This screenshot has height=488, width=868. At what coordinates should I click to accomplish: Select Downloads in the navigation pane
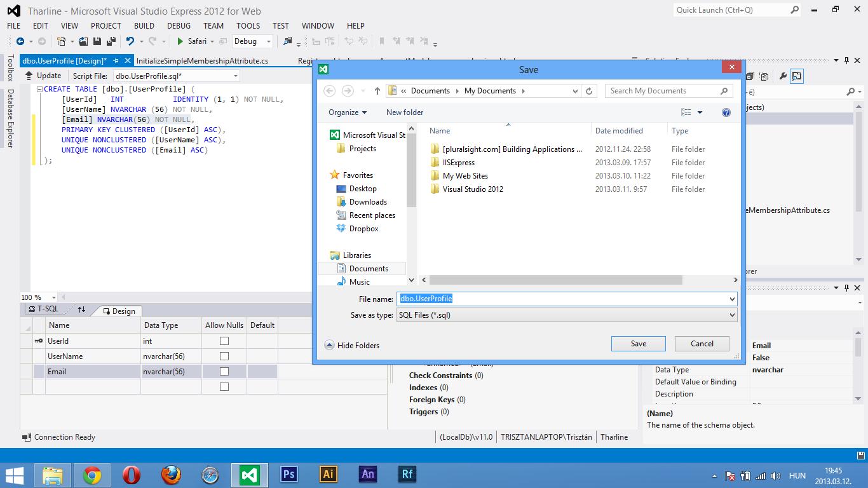[368, 202]
